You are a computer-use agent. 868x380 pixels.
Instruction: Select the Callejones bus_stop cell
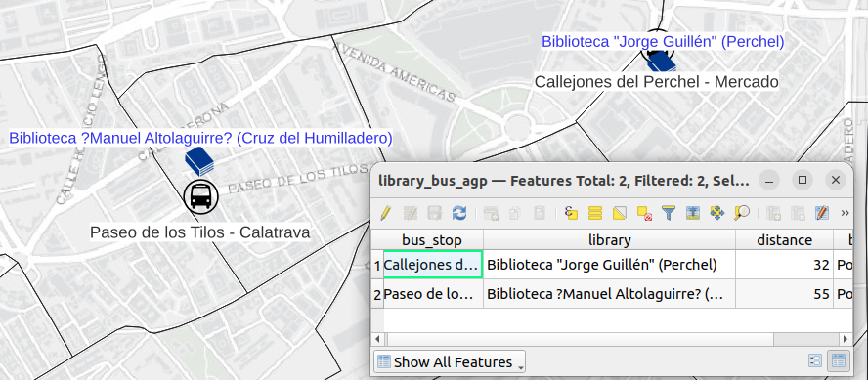point(433,265)
